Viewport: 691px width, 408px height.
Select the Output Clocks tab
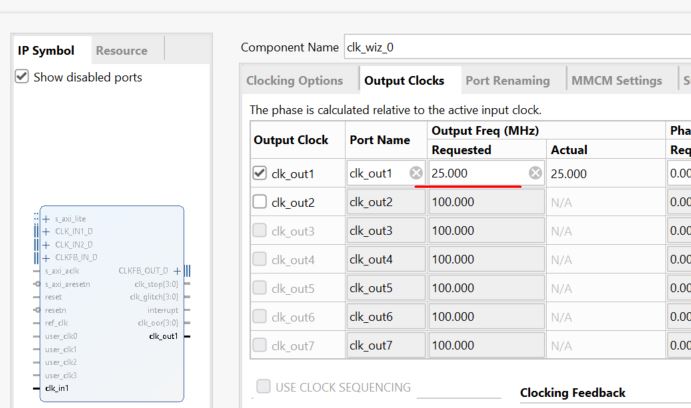403,80
